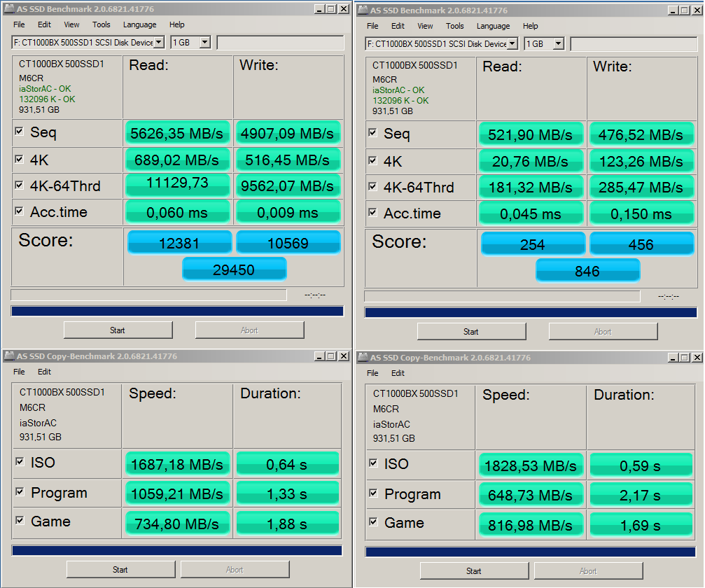Click the empty text field beside 1 GB in the right benchmark window
The width and height of the screenshot is (705, 588).
coord(633,44)
